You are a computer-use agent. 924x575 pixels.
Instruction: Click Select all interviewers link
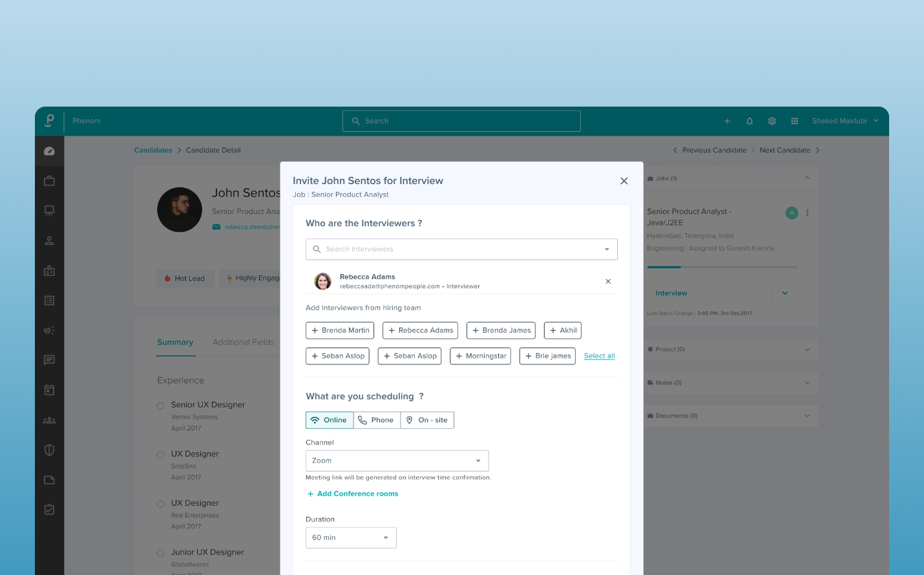click(x=600, y=356)
